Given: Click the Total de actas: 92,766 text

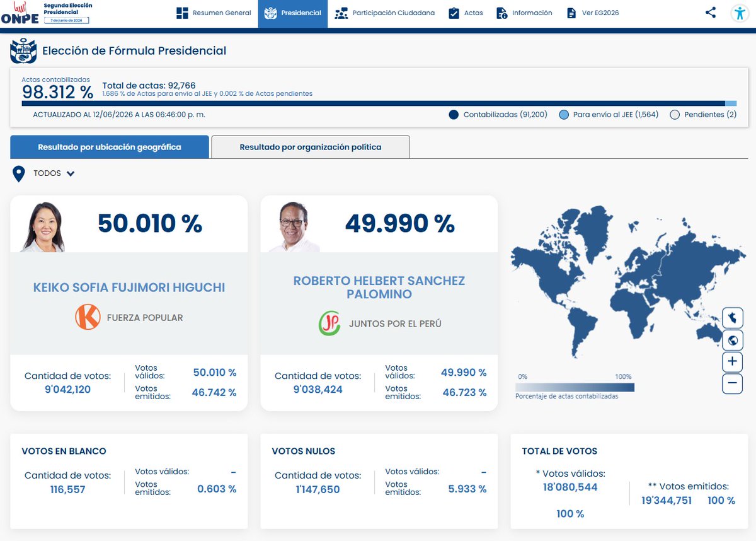Looking at the screenshot, I should [x=149, y=86].
